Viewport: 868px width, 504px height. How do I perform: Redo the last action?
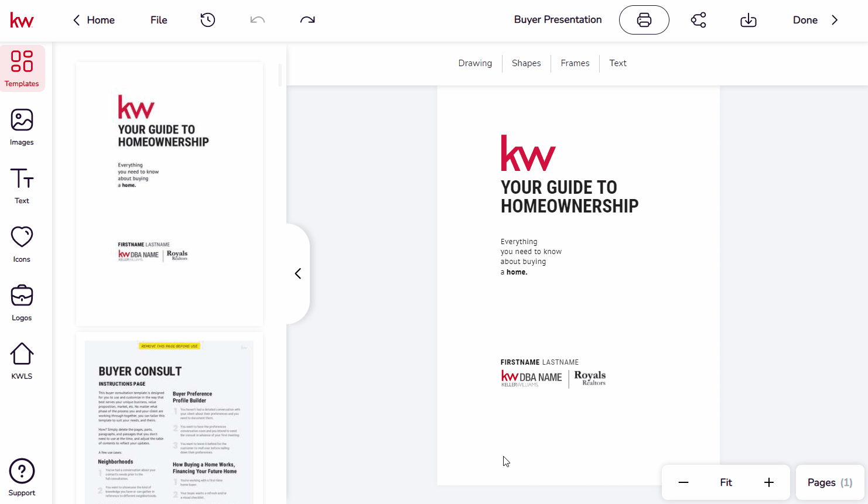click(x=307, y=20)
